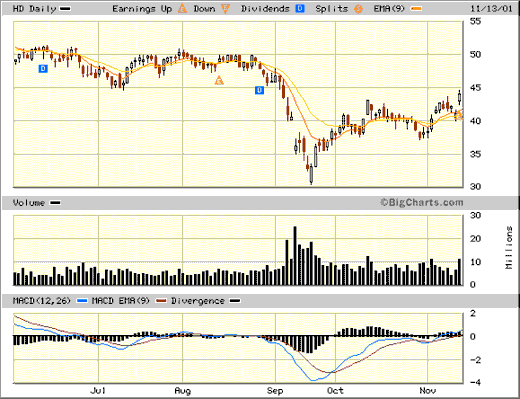The width and height of the screenshot is (520, 399).
Task: Click the price axis value '35'
Action: coord(475,154)
